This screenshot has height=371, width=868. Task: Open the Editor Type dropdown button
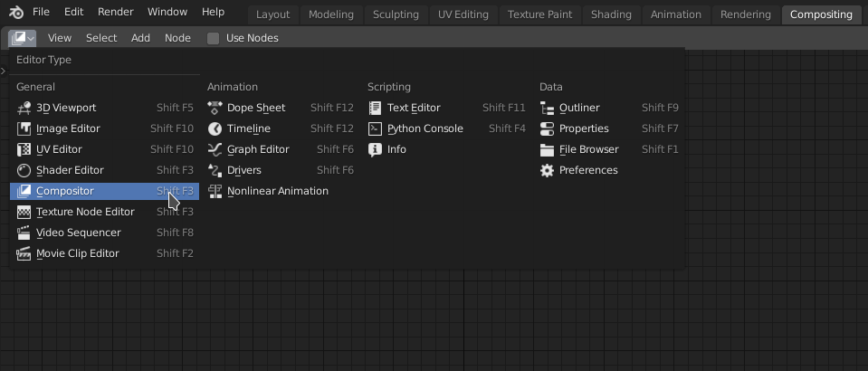(22, 38)
